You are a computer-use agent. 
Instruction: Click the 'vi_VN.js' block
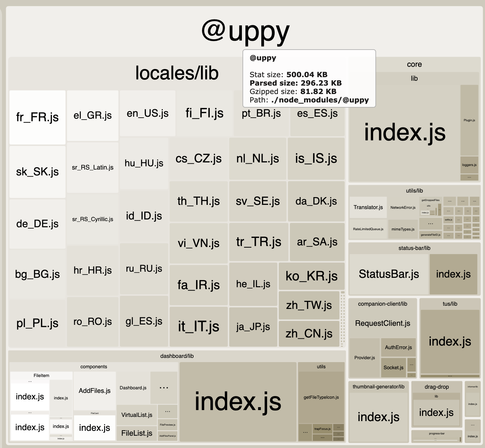point(198,243)
